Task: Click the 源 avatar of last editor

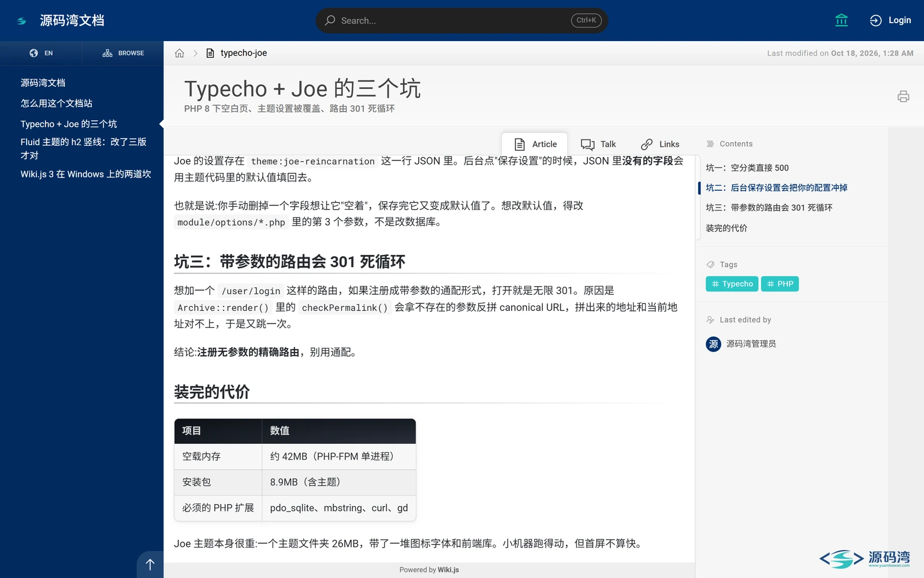Action: pos(713,344)
